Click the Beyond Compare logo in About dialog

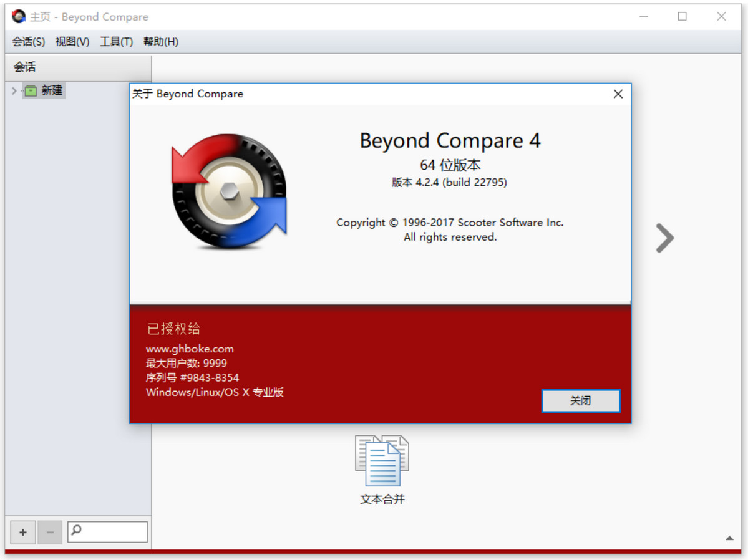pyautogui.click(x=230, y=191)
